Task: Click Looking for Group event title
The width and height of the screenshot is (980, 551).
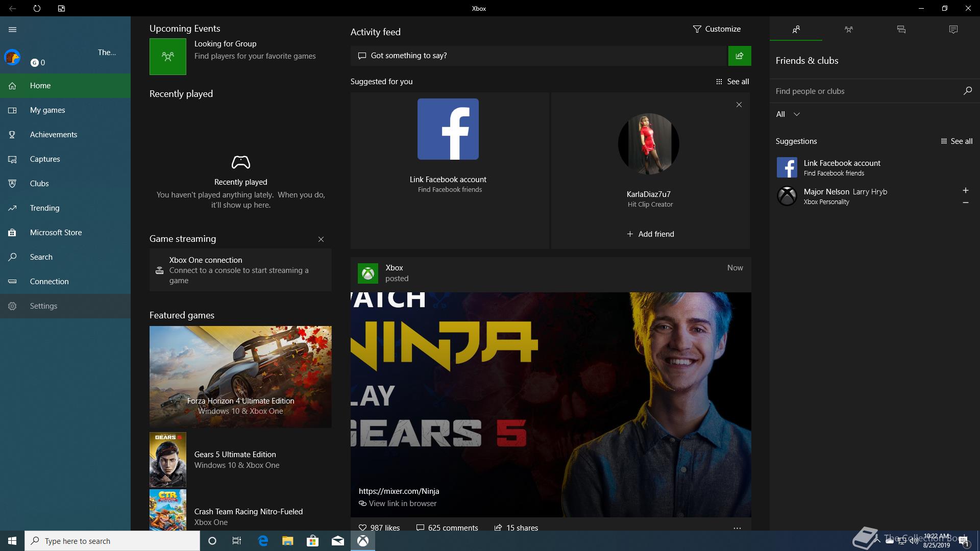Action: coord(225,44)
